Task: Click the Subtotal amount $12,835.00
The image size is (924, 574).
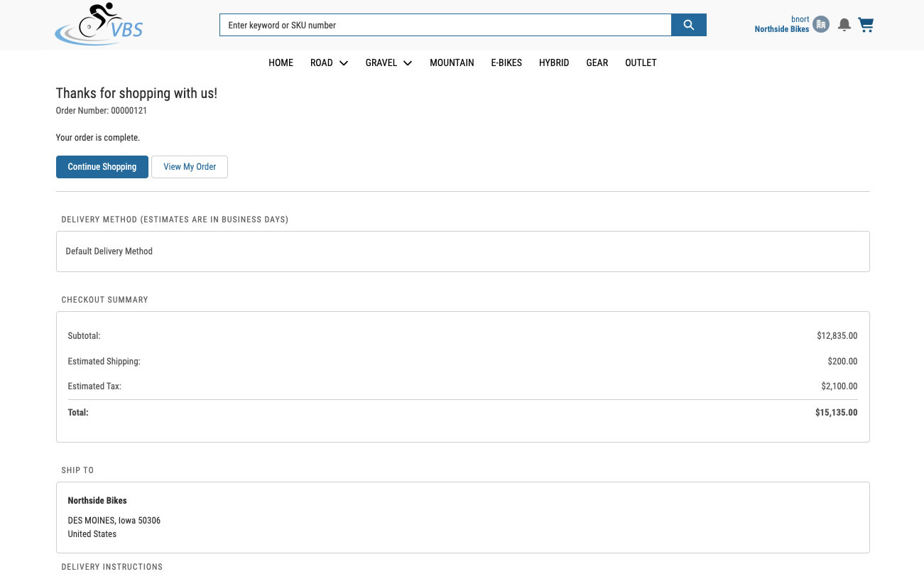Action: [837, 336]
